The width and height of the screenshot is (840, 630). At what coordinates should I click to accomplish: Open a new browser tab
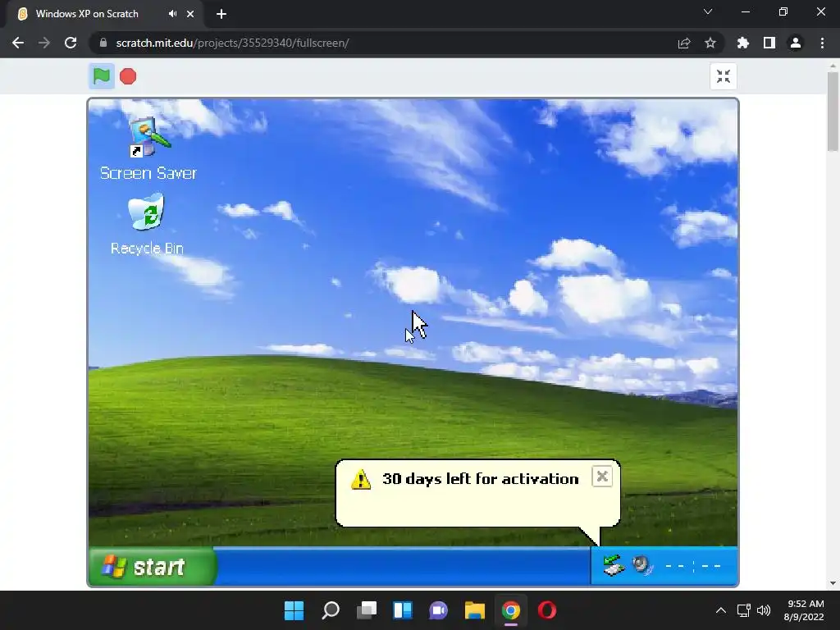pos(221,14)
